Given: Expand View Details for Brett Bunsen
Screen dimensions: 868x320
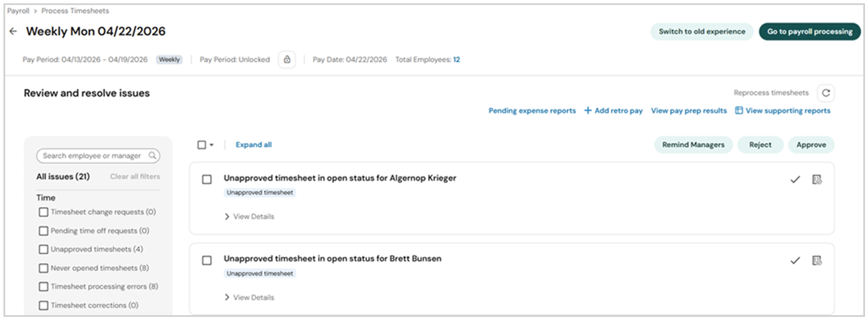Looking at the screenshot, I should (x=249, y=297).
